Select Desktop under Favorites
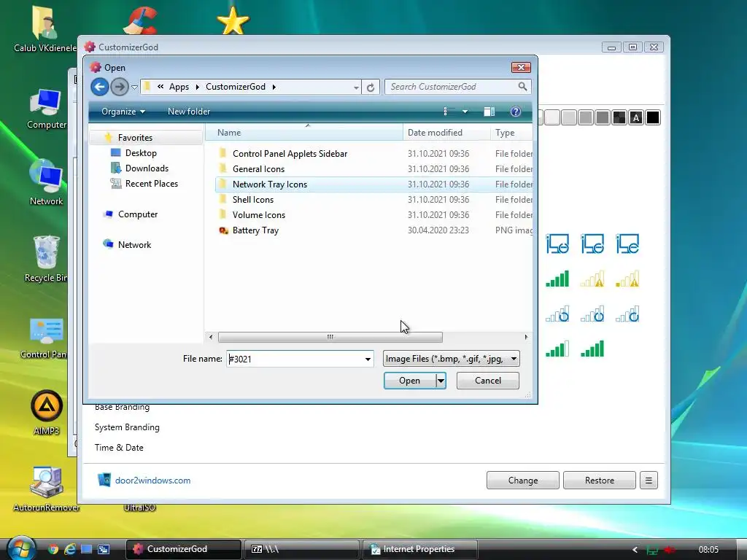This screenshot has height=560, width=747. point(141,153)
